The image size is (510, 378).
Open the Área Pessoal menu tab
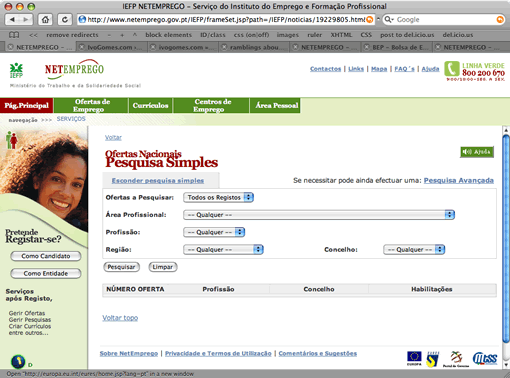click(x=275, y=105)
